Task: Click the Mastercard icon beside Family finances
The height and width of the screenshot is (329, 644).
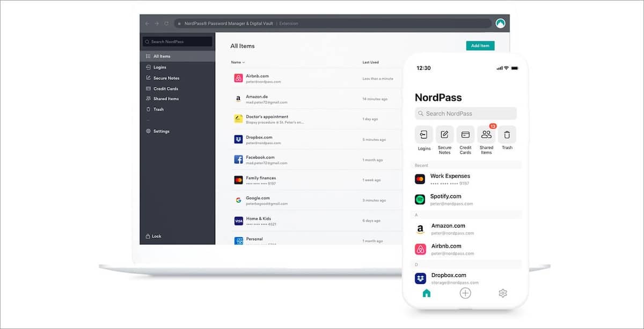Action: (x=238, y=180)
